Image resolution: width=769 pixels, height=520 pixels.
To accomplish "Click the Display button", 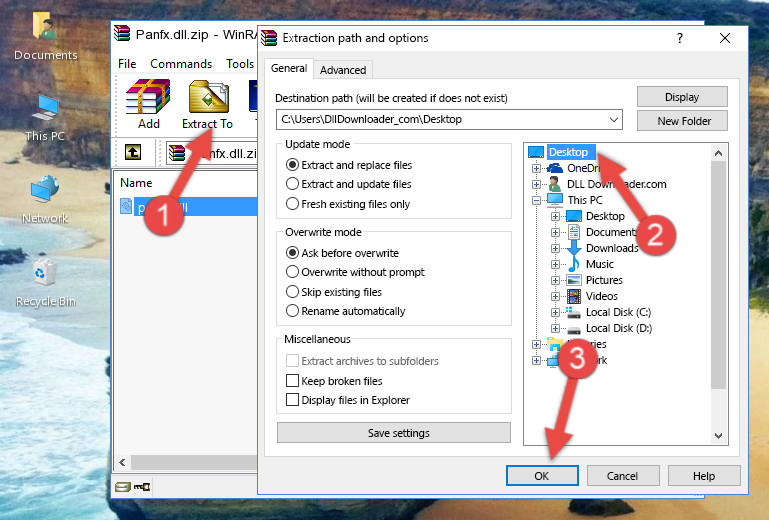I will [x=682, y=97].
